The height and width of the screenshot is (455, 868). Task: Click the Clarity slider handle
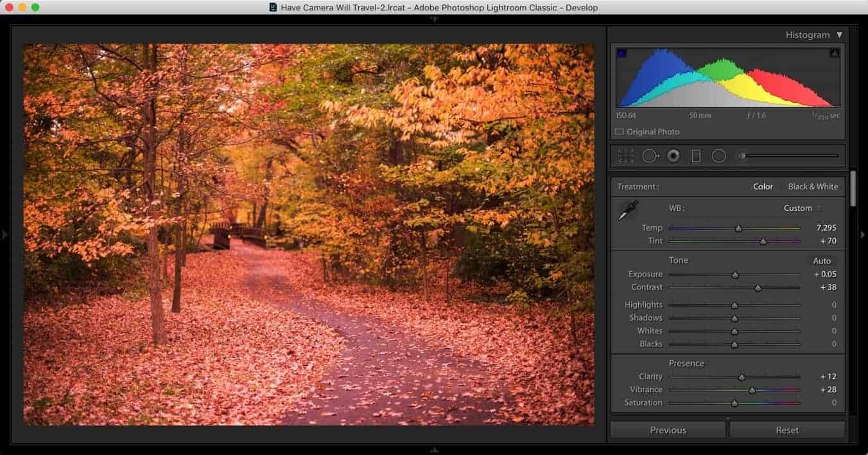click(742, 377)
